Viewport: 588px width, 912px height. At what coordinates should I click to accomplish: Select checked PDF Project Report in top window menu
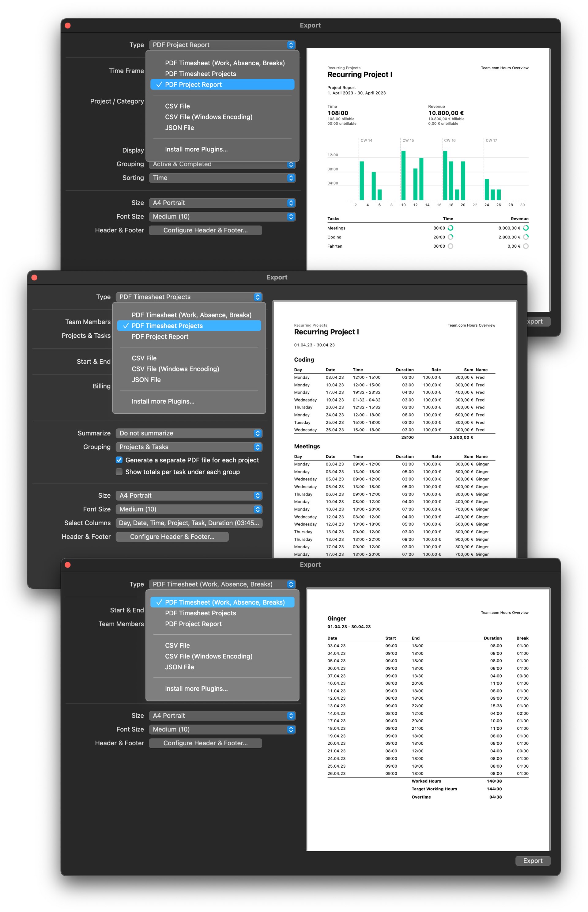222,85
